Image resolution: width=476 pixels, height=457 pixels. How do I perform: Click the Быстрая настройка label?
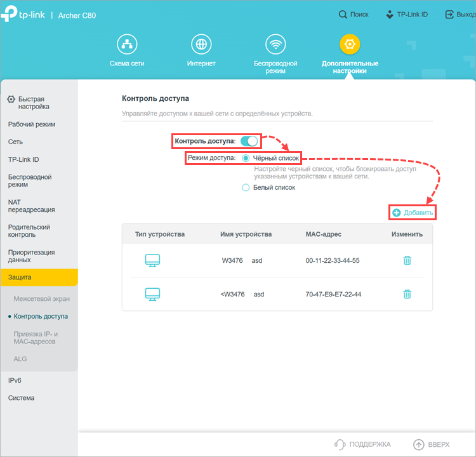pos(34,103)
